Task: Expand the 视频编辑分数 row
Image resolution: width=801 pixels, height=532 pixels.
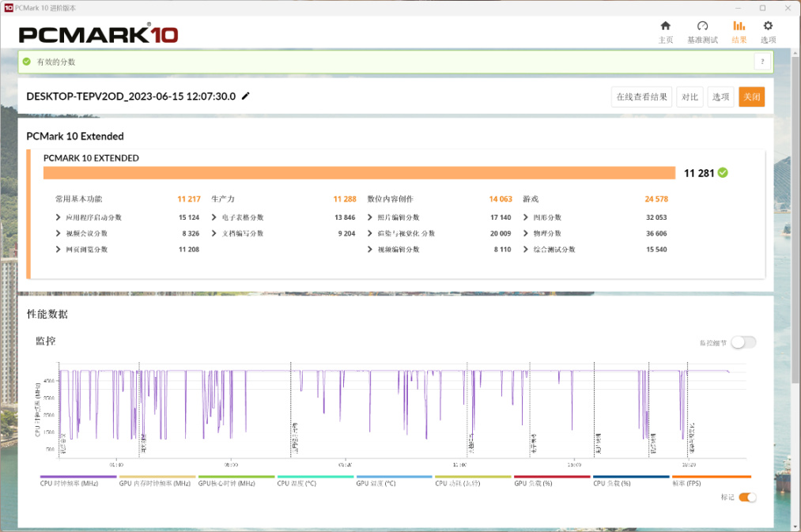Action: coord(369,250)
